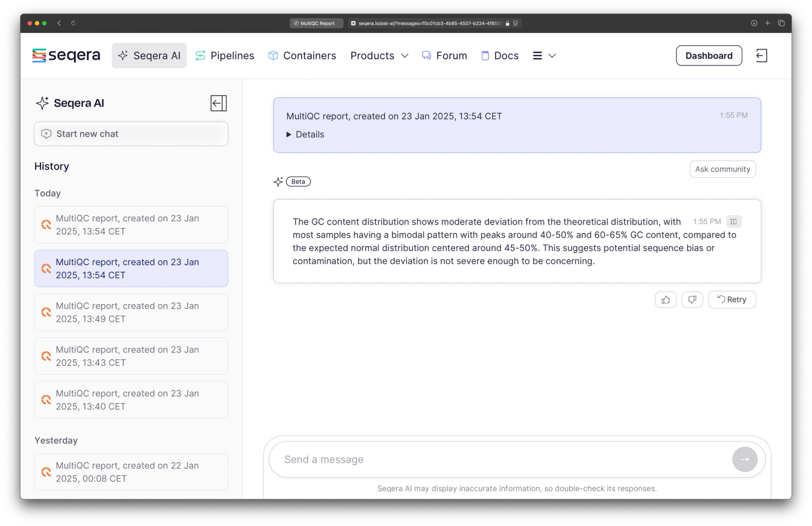Click the Seqera logo
Image resolution: width=812 pixels, height=526 pixels.
[66, 55]
